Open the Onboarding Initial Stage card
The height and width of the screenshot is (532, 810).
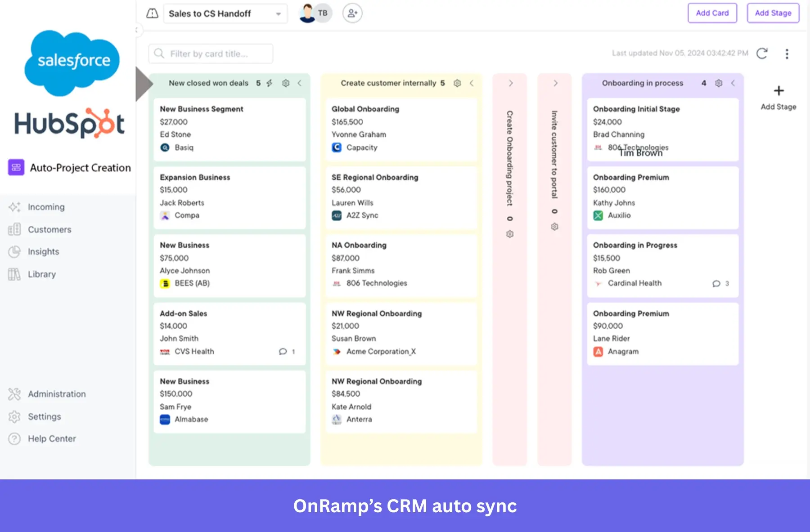pyautogui.click(x=663, y=129)
